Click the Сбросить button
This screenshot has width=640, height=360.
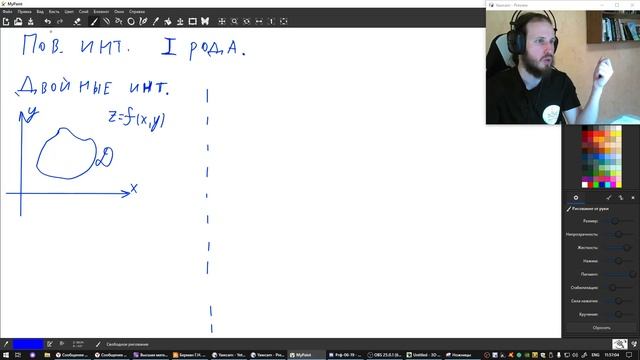(601, 328)
